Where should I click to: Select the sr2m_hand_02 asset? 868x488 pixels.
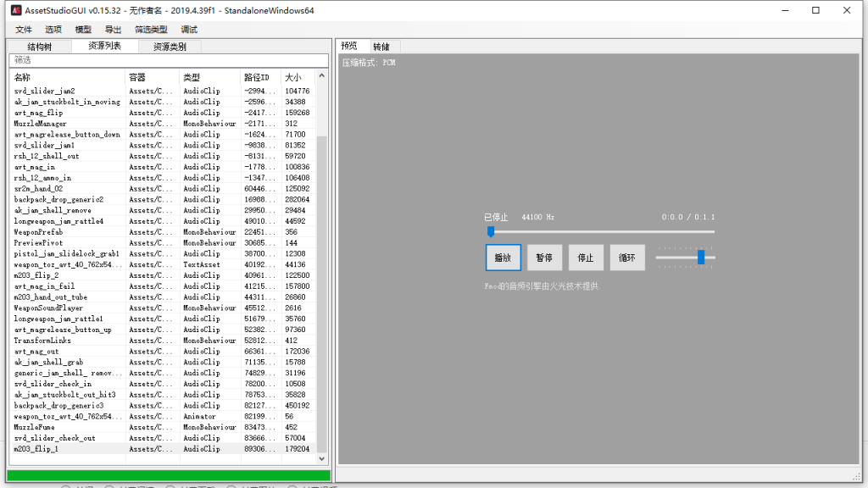pyautogui.click(x=163, y=189)
